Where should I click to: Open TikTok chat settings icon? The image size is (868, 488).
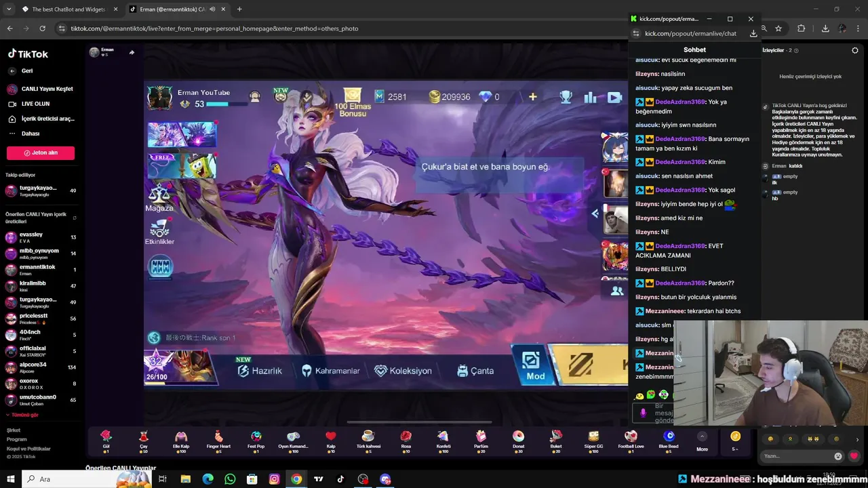855,50
